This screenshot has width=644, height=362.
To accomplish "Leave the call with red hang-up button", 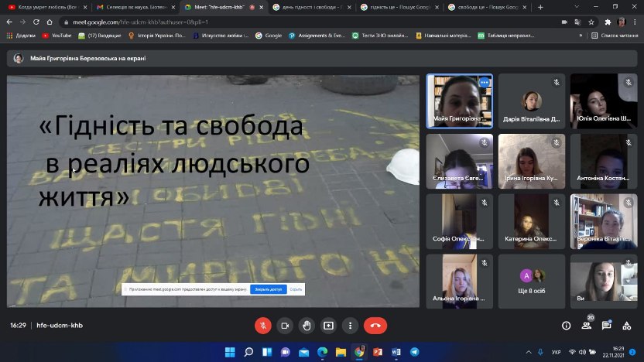I will point(375,326).
